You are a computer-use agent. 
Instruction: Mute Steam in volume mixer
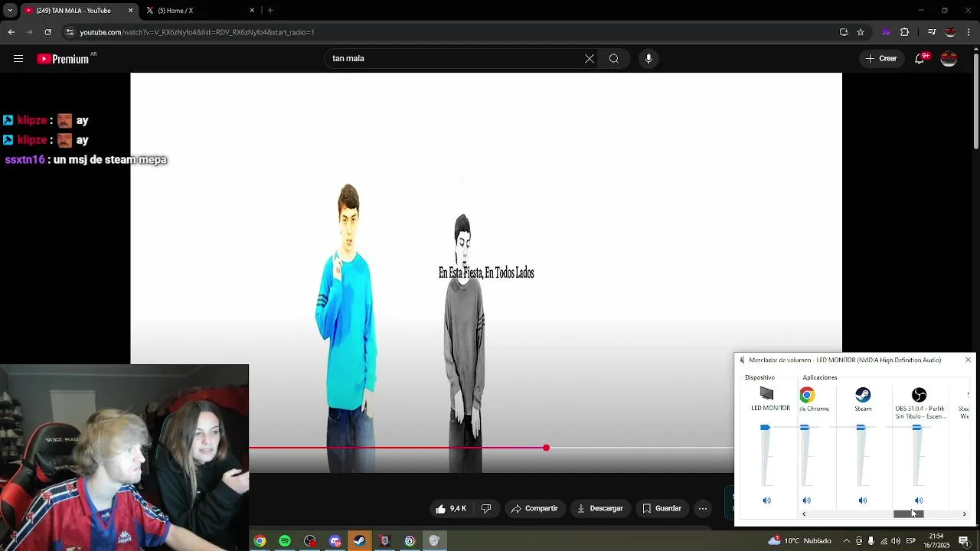[x=863, y=500]
